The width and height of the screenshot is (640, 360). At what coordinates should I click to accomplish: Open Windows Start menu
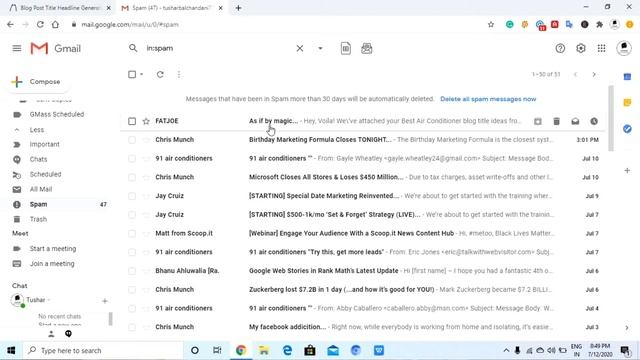11,350
